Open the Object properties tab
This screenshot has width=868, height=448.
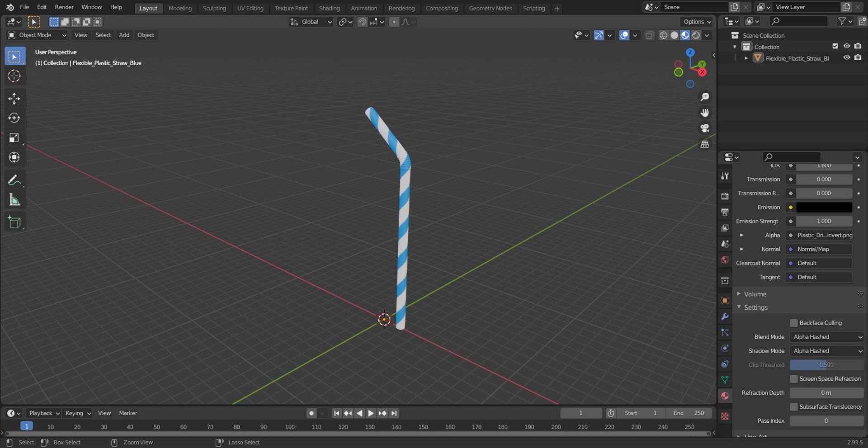(x=725, y=301)
